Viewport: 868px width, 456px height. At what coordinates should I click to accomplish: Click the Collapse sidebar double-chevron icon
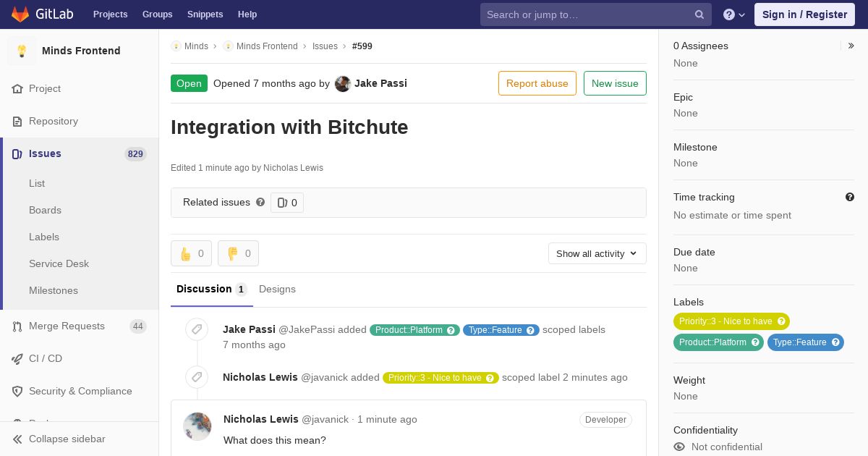(x=17, y=439)
